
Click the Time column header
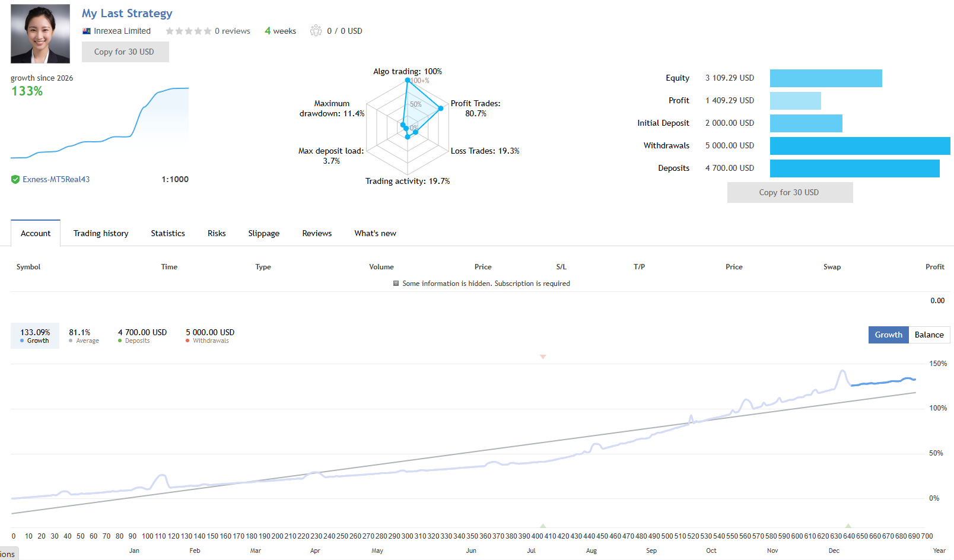click(169, 267)
